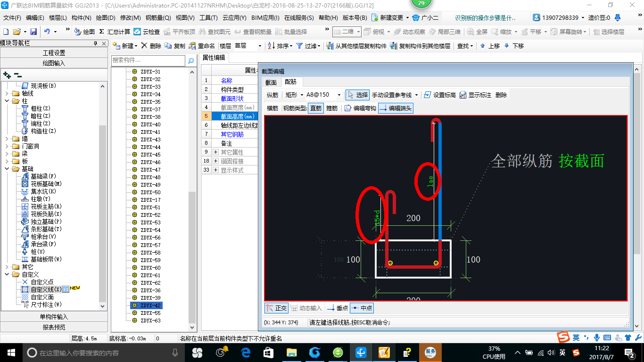Click the open folder icon in the toolbar
This screenshot has height=362, width=644.
(17, 32)
